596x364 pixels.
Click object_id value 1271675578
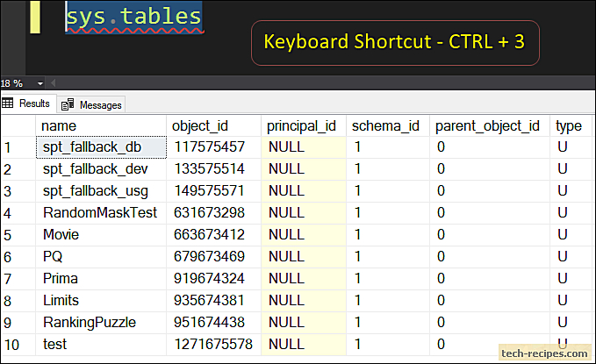(213, 345)
